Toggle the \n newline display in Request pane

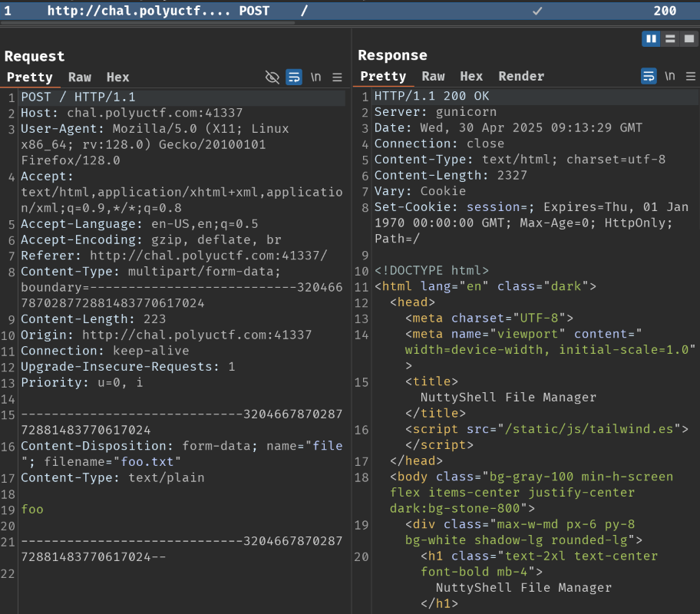click(315, 78)
